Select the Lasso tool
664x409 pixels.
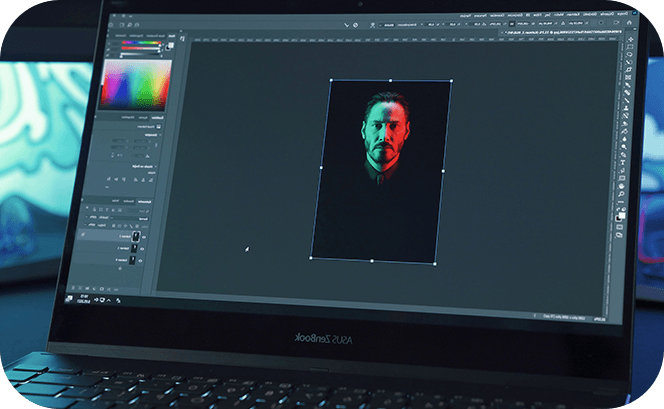pyautogui.click(x=629, y=54)
